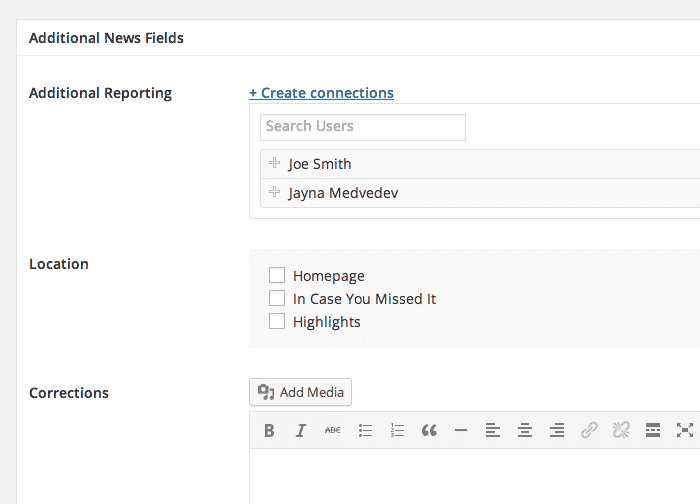Remove link with broken chain icon
Viewport: 700px width, 504px height.
[621, 430]
